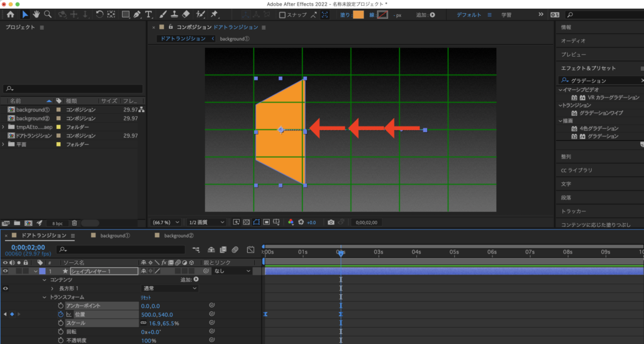Expand the 長方形 1 shape group
The image size is (644, 344).
click(x=52, y=288)
